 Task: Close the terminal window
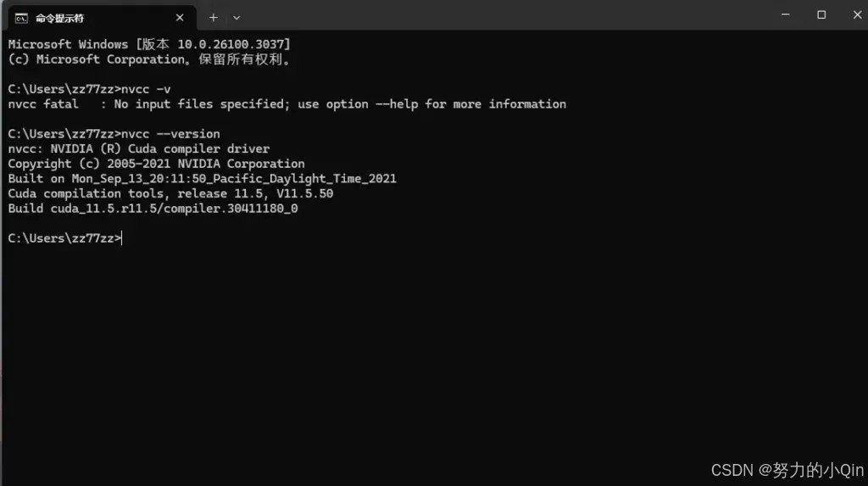tap(858, 15)
